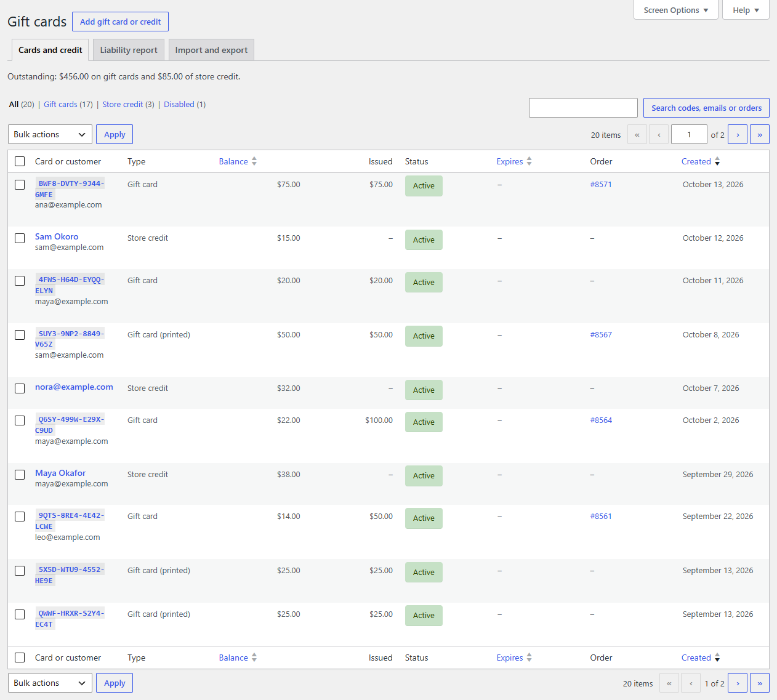Check the nora@example.com store credit row
The image size is (777, 700).
click(20, 388)
